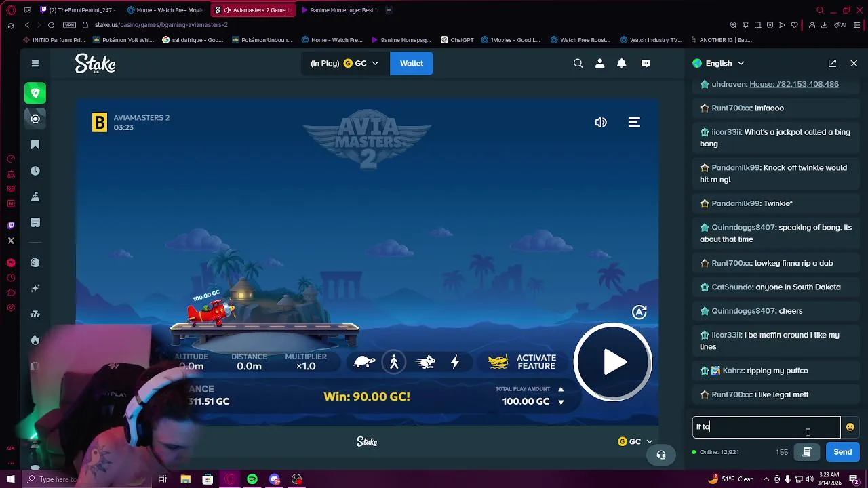Open recent clock sidebar icon

35,171
